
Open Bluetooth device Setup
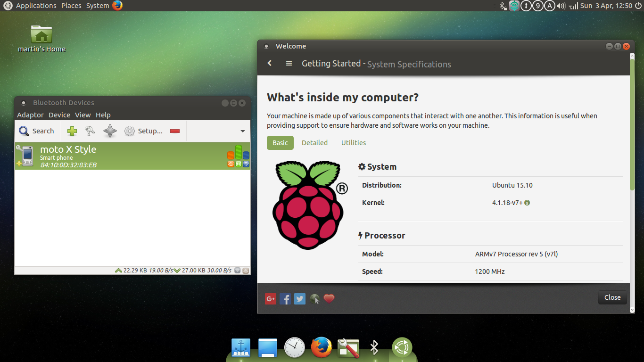(x=143, y=131)
